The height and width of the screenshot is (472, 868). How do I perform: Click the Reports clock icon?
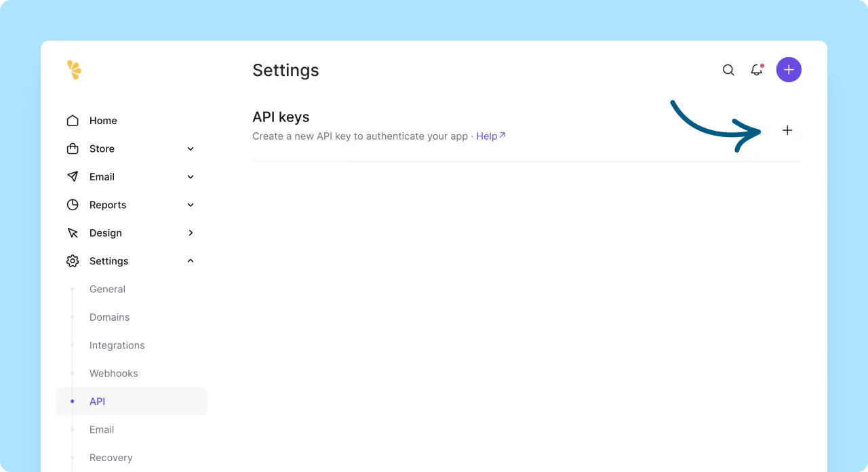(73, 204)
